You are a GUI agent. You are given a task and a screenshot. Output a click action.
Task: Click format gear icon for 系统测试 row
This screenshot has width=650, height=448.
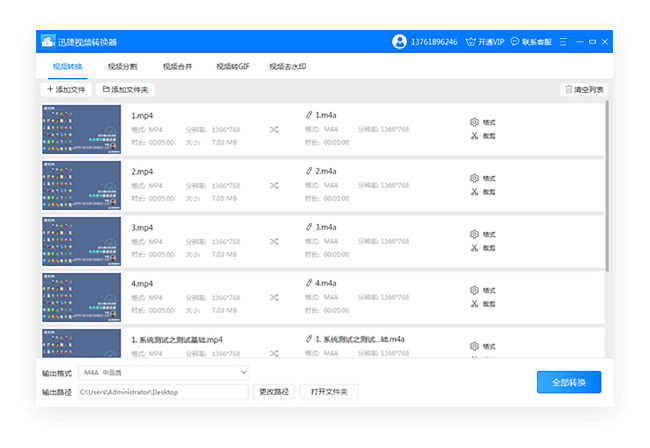(x=474, y=346)
